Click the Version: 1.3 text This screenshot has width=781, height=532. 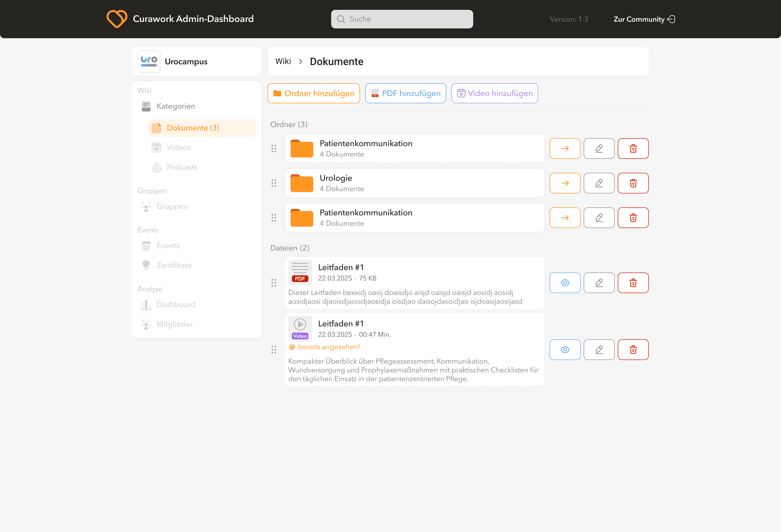coord(569,19)
